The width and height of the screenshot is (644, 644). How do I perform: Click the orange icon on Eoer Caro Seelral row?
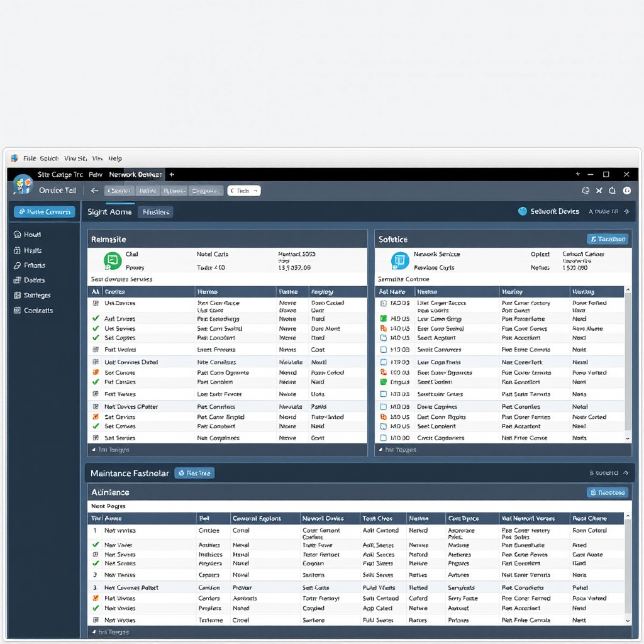(383, 328)
